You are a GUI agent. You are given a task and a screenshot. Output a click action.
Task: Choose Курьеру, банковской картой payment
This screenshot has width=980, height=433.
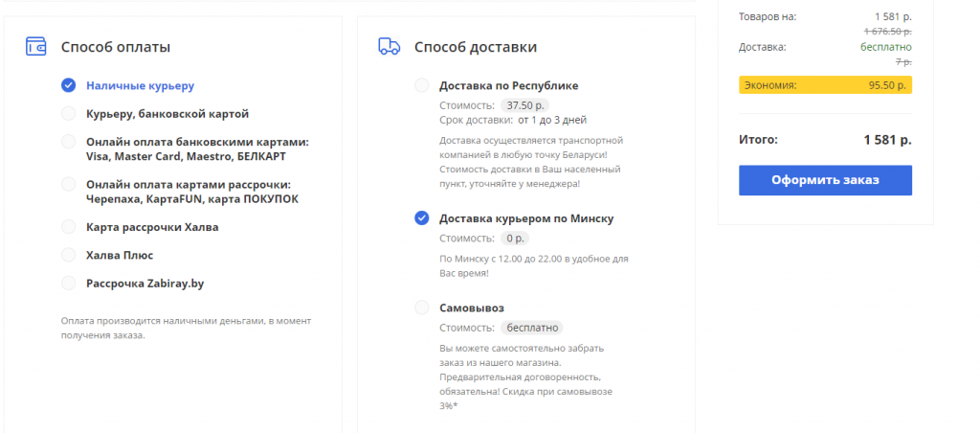[68, 114]
